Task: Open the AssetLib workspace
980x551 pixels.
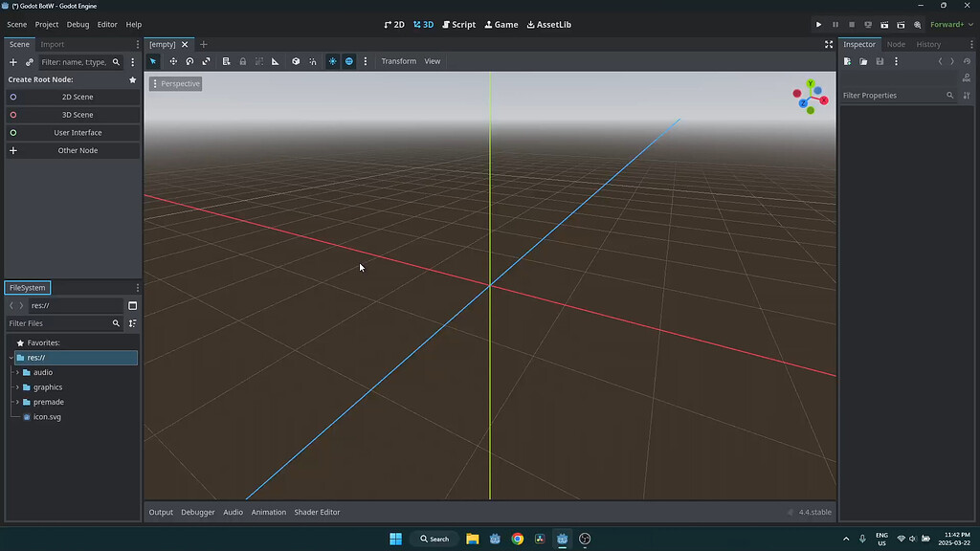Action: tap(548, 24)
